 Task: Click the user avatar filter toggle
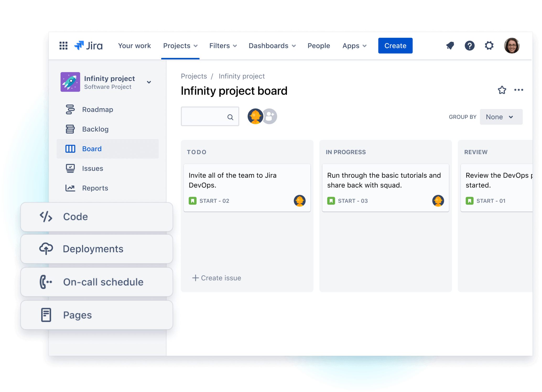(x=255, y=117)
